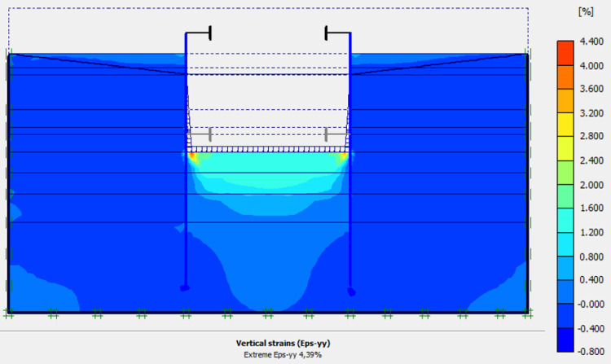This screenshot has height=364, width=611.
Task: Click the light orange legend band below 3.600
Action: 565,101
